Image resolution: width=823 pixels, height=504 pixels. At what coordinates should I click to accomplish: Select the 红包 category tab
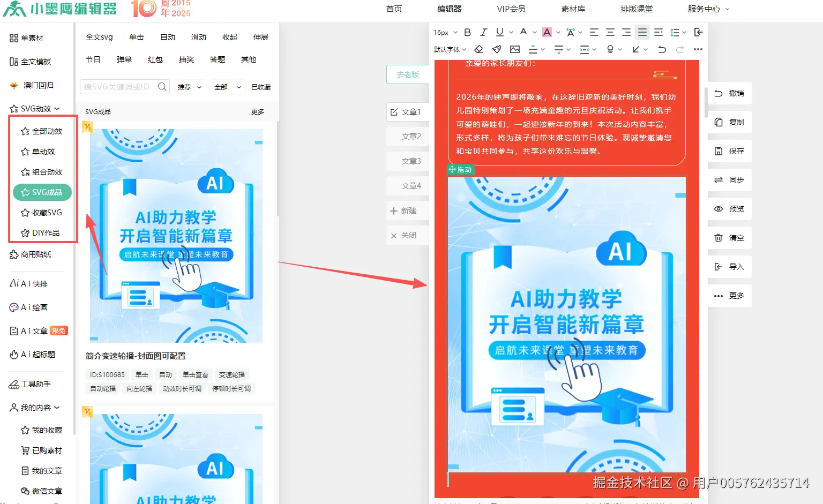click(x=155, y=59)
